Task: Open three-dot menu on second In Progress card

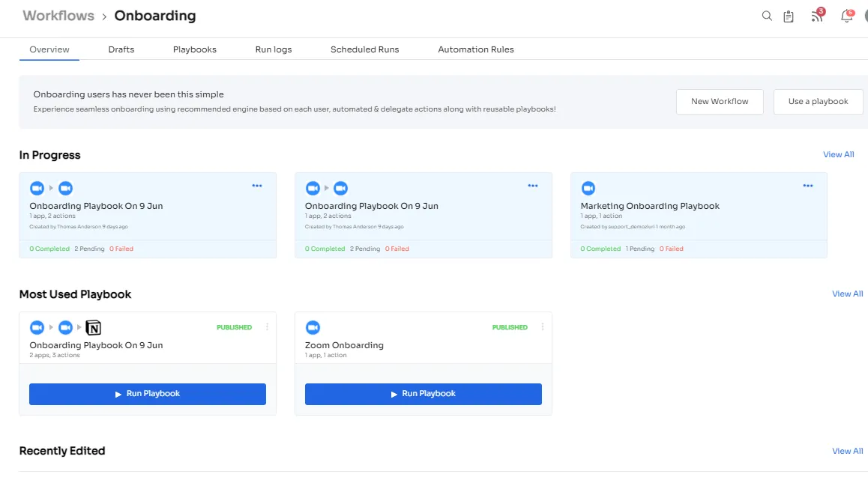Action: 532,186
